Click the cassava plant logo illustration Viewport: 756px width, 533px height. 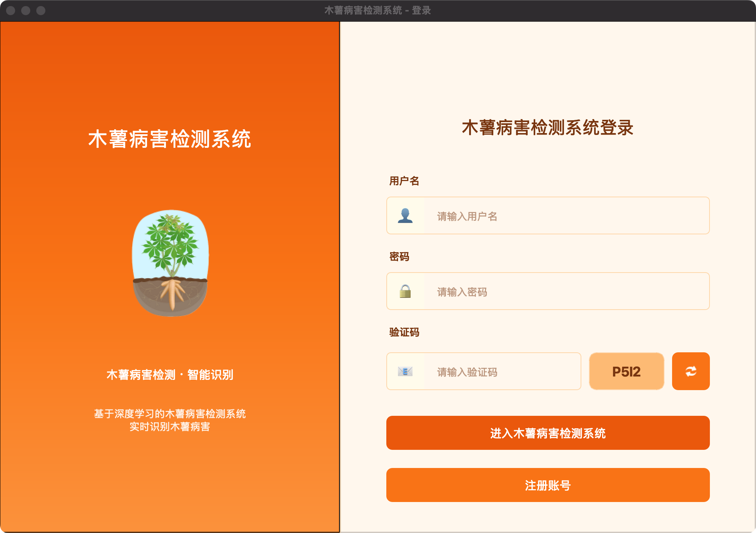(x=170, y=263)
